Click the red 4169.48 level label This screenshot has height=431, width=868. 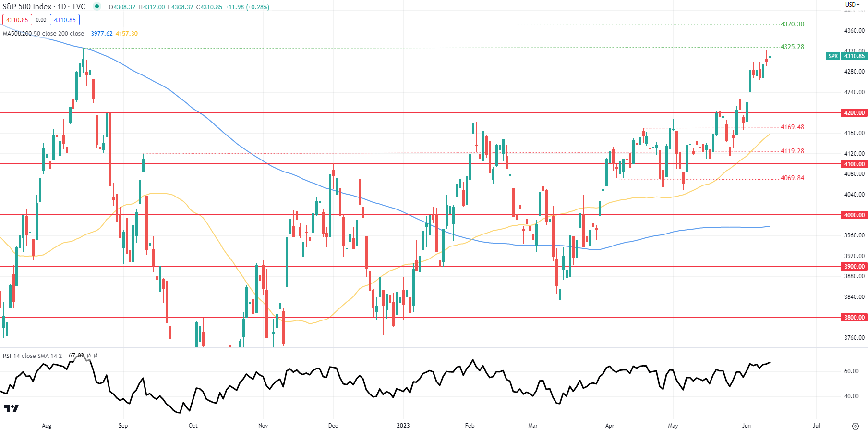(792, 127)
